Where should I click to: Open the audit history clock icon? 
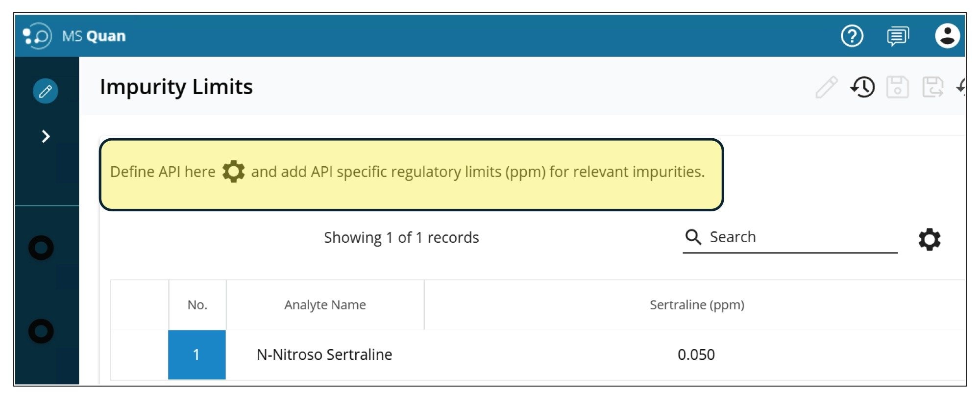[x=862, y=87]
